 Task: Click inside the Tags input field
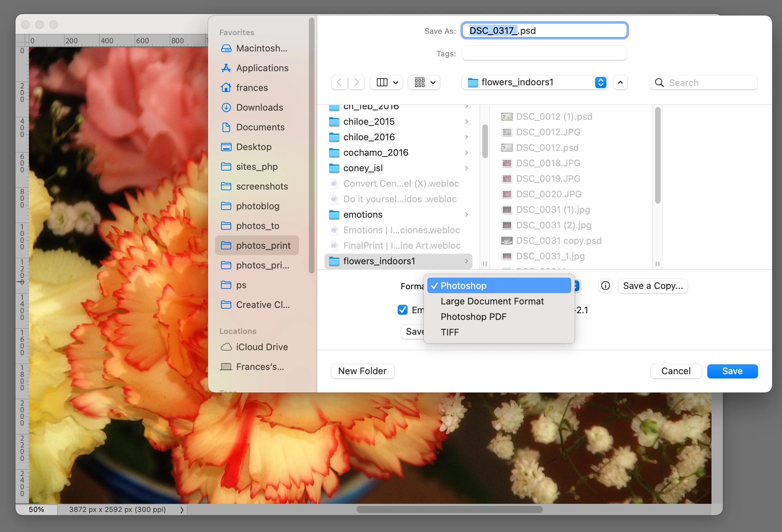pyautogui.click(x=544, y=53)
